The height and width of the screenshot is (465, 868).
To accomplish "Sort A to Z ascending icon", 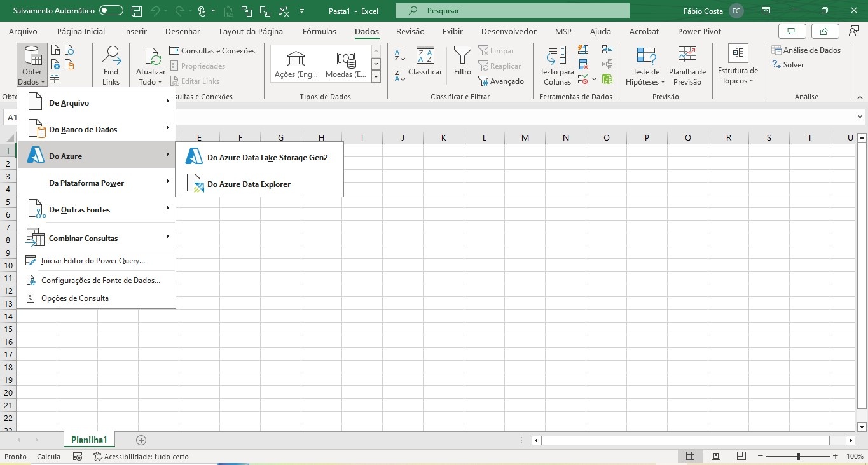I will click(400, 55).
